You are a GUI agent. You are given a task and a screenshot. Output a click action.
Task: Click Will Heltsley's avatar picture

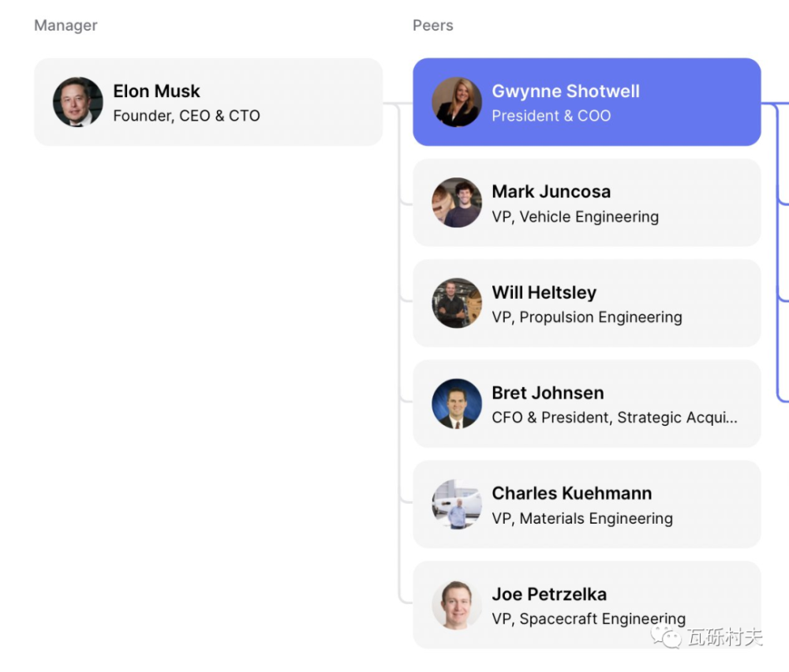pyautogui.click(x=457, y=303)
